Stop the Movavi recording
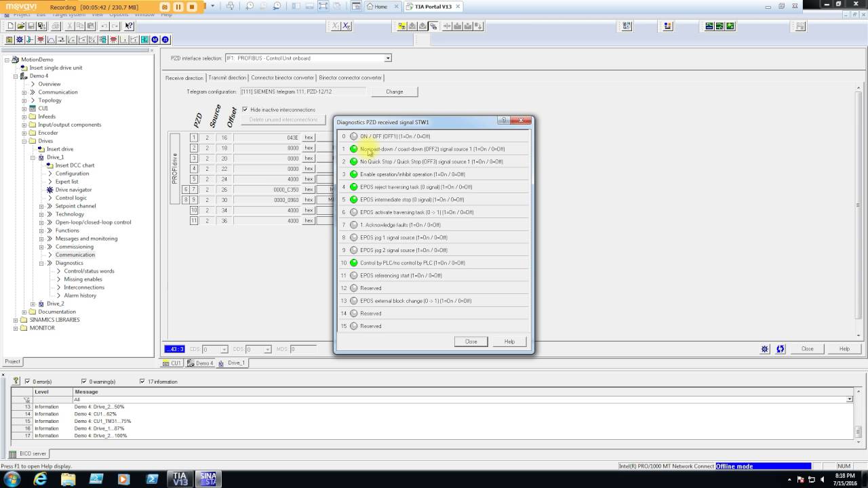Viewport: 868px width, 488px height. click(192, 7)
